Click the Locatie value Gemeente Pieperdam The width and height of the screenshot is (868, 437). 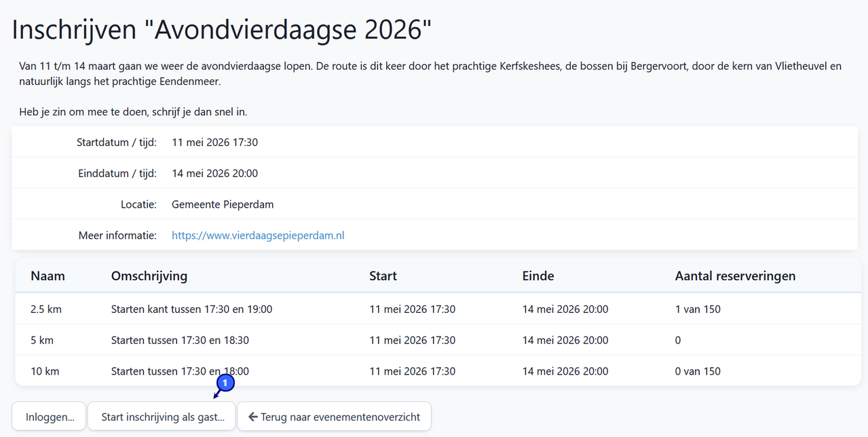coord(223,204)
